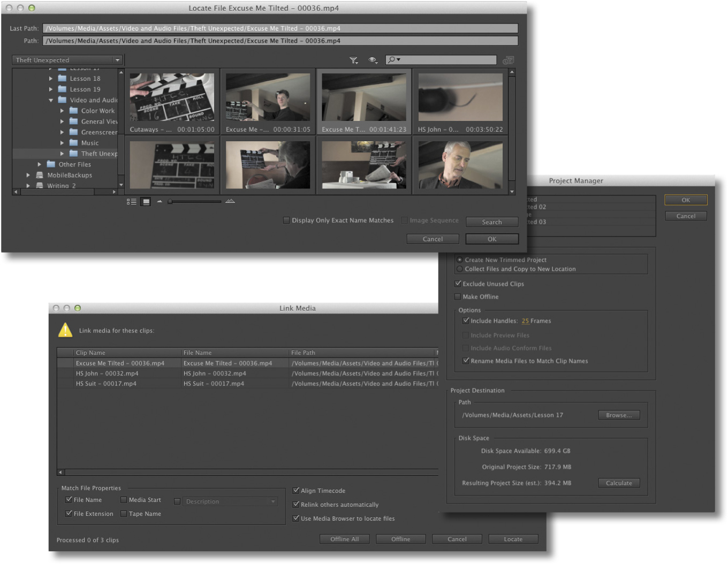The height and width of the screenshot is (564, 728).
Task: Collapse the Video and Audio Files folder
Action: (51, 100)
